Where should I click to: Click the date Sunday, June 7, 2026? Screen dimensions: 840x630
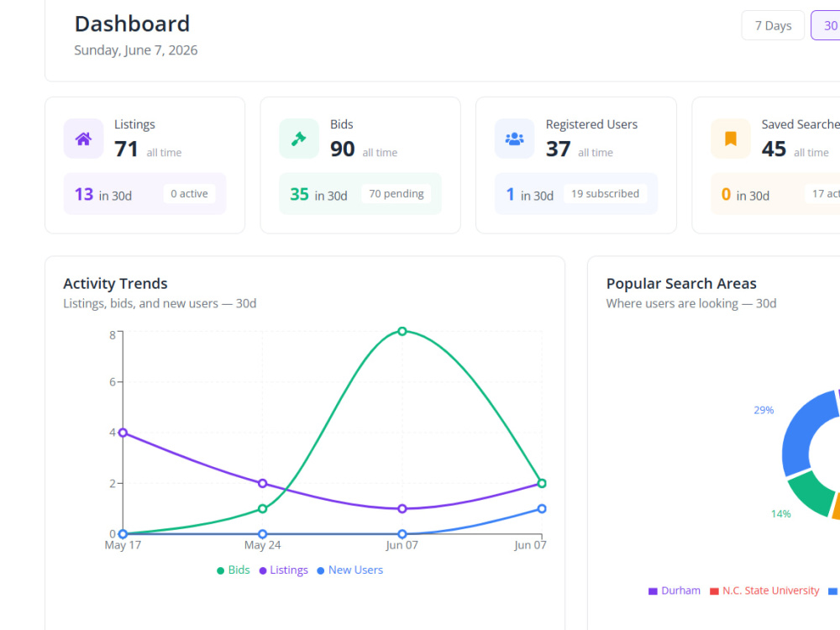135,50
